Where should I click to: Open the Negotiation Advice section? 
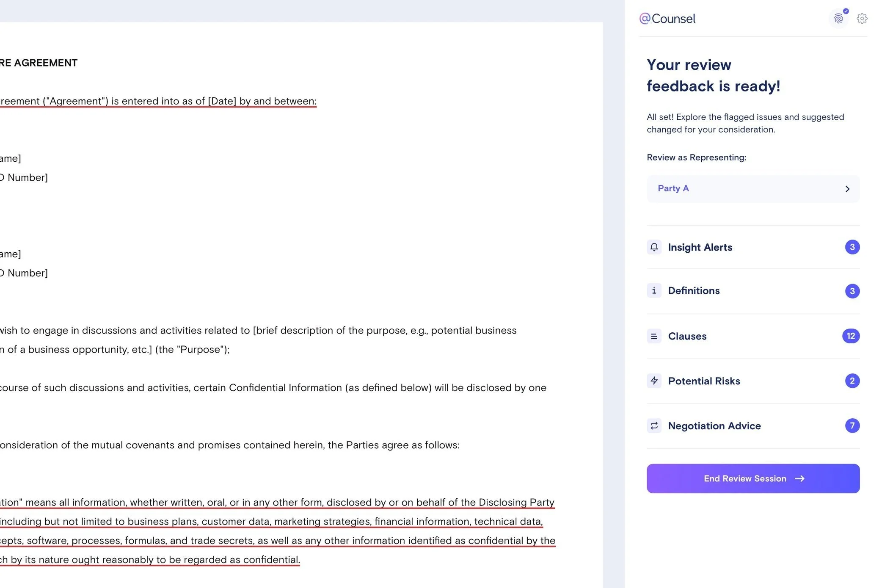click(714, 426)
